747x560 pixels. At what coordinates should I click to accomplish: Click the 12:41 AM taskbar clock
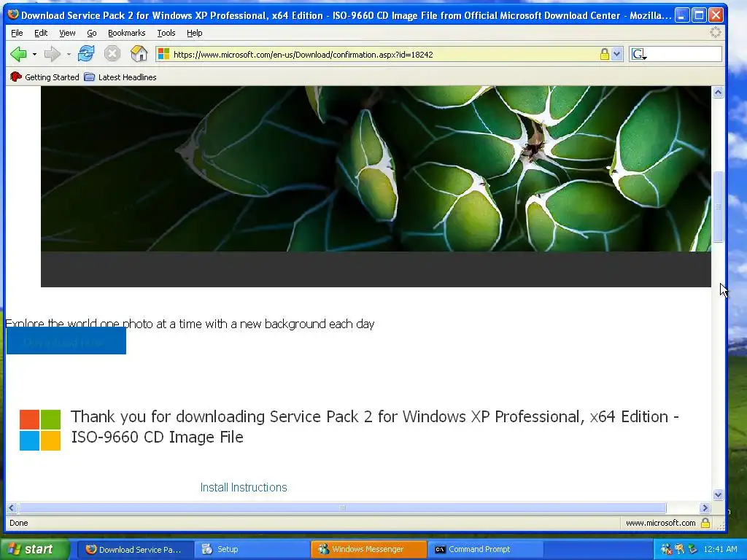pos(720,550)
